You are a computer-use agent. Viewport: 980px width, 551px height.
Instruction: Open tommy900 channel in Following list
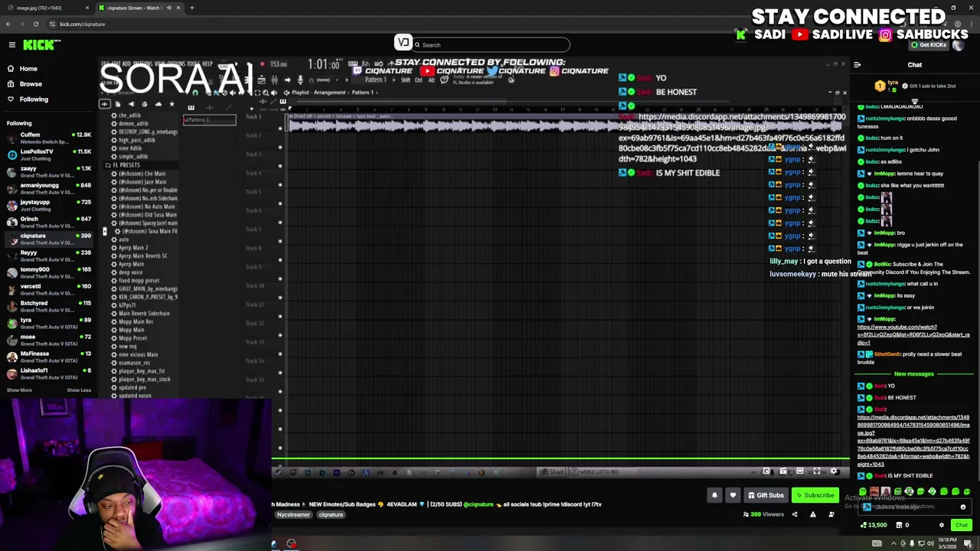pos(47,272)
